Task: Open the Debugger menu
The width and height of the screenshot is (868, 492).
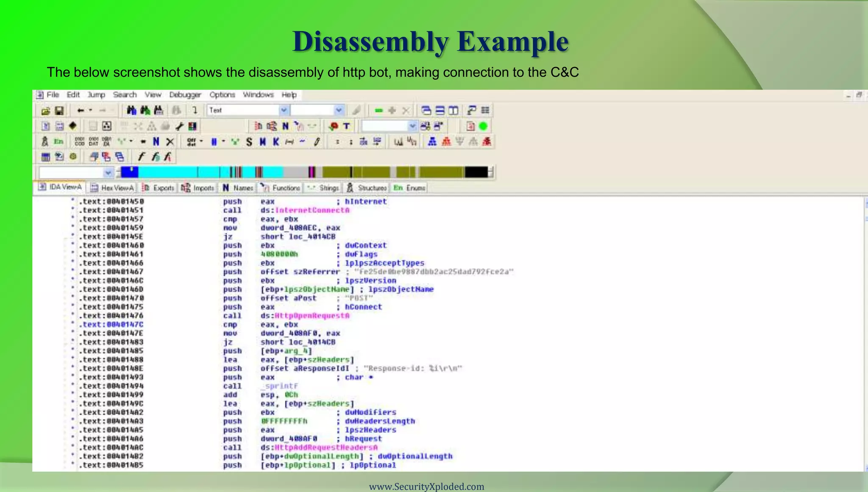Action: tap(185, 95)
